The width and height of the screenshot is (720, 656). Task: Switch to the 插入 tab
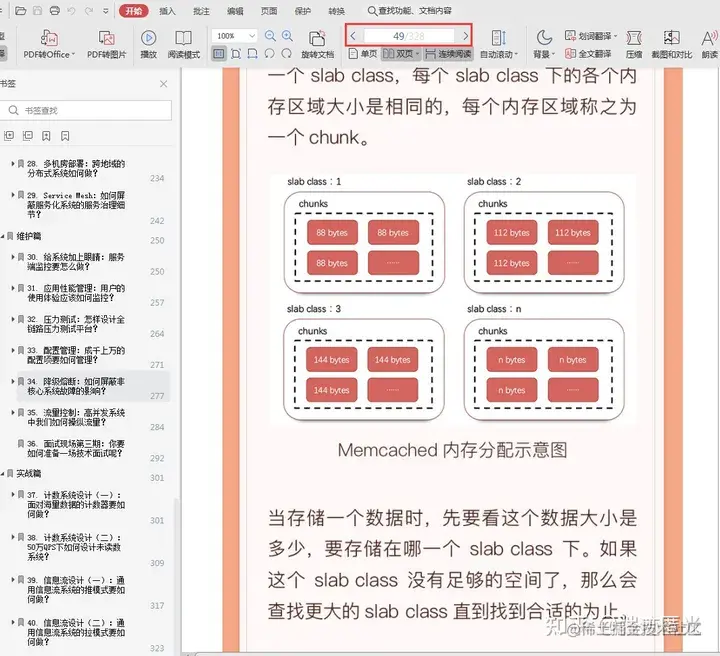click(x=167, y=11)
